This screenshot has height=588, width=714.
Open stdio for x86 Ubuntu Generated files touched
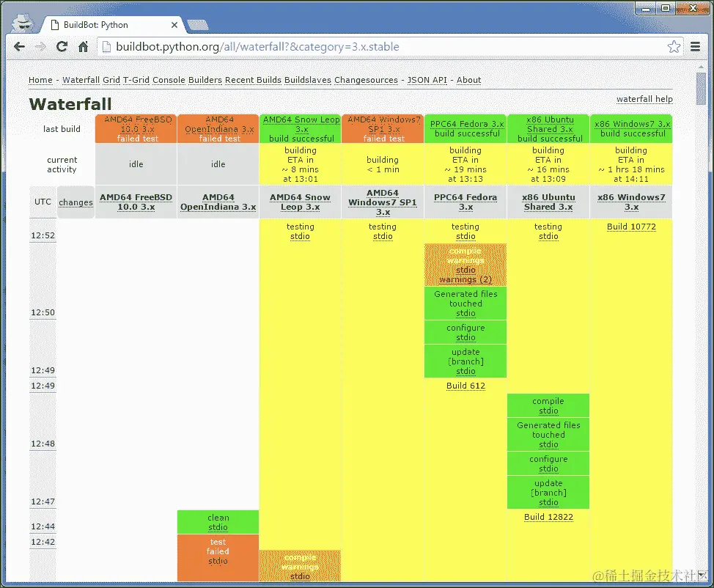549,444
